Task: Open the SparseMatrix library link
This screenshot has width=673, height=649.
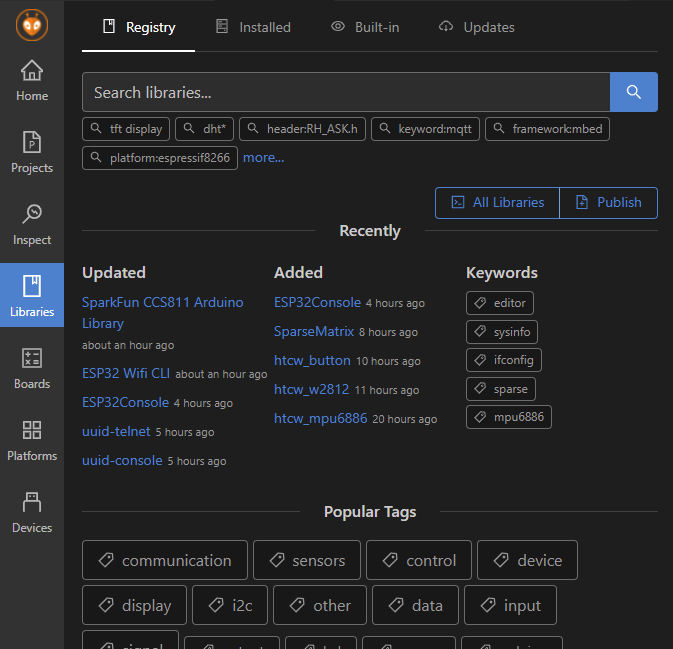Action: pyautogui.click(x=313, y=331)
